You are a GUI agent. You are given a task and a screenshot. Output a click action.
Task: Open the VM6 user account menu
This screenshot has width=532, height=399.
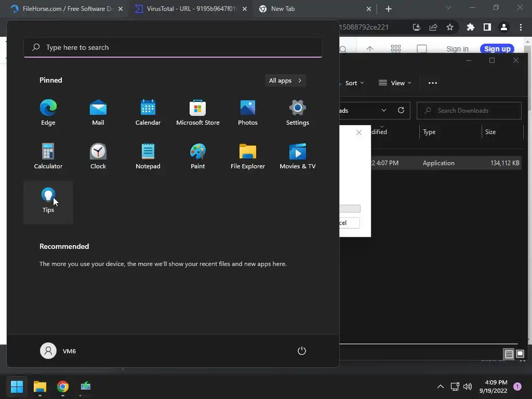click(x=58, y=351)
